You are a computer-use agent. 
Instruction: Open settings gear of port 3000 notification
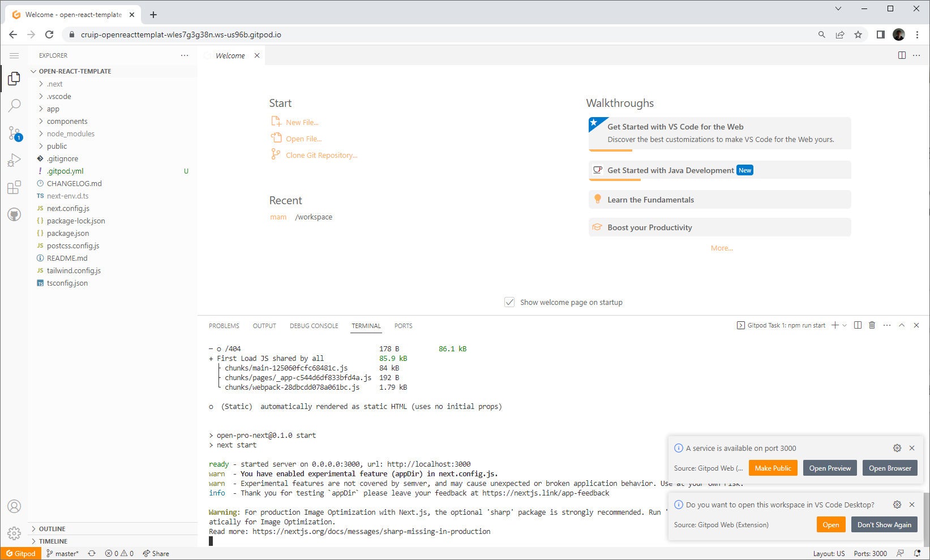(897, 448)
